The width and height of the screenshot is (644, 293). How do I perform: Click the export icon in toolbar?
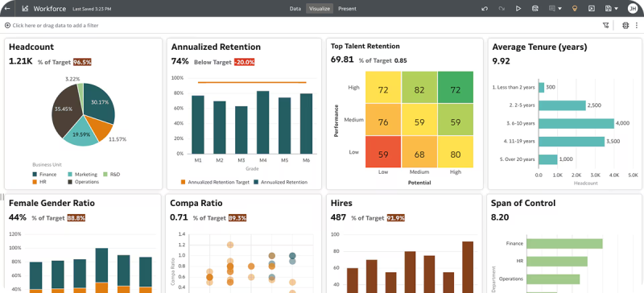(x=592, y=9)
